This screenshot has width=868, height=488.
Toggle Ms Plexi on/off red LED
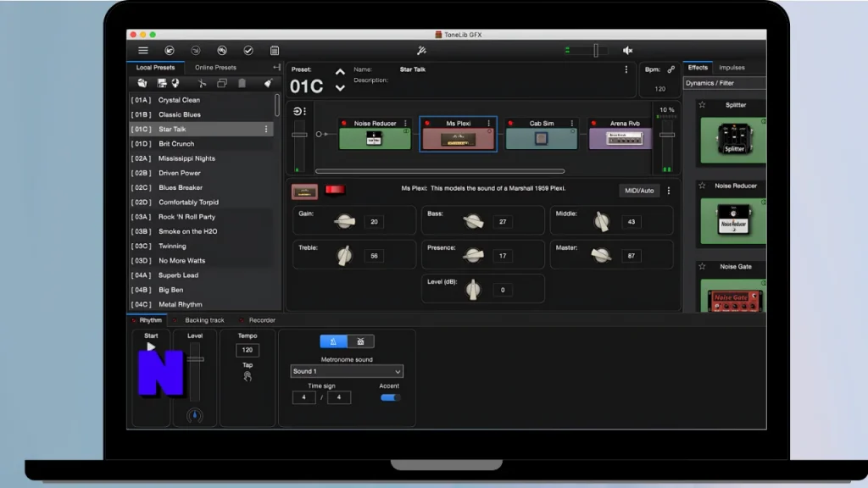tap(427, 124)
